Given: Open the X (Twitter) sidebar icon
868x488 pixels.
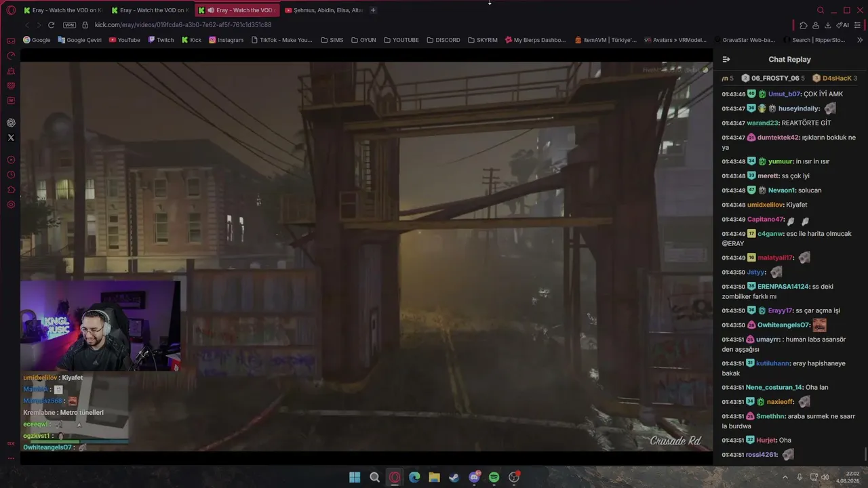Looking at the screenshot, I should [x=11, y=138].
